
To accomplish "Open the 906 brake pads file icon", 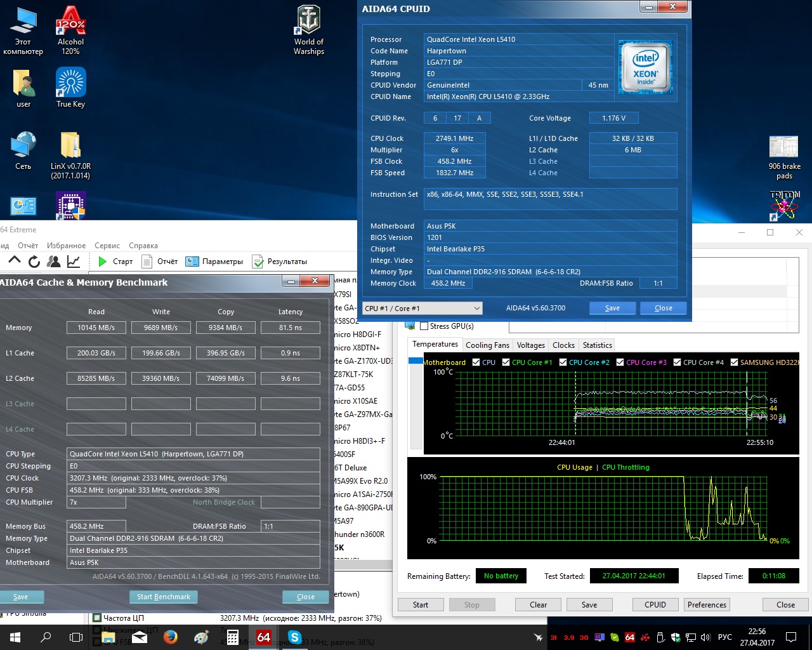I will pyautogui.click(x=784, y=157).
